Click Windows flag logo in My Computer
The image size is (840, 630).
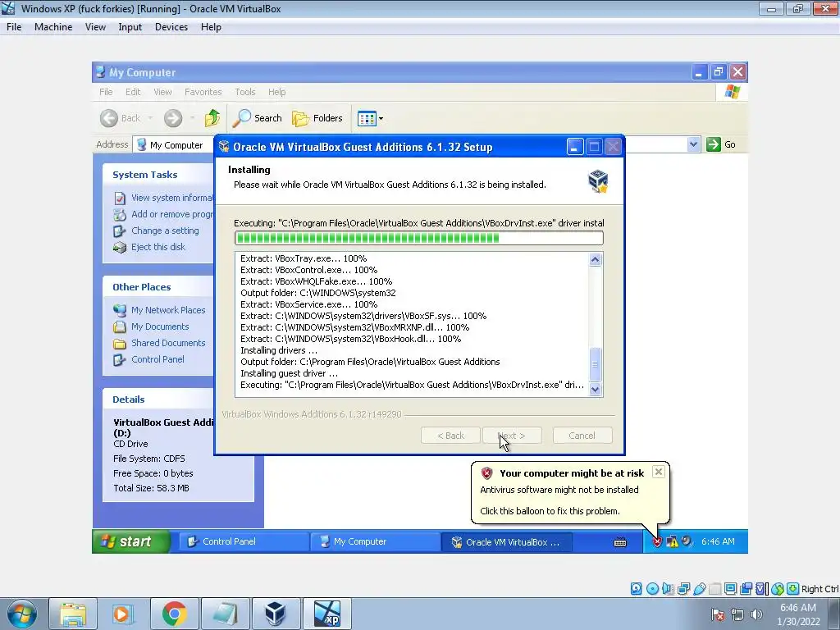pyautogui.click(x=732, y=92)
